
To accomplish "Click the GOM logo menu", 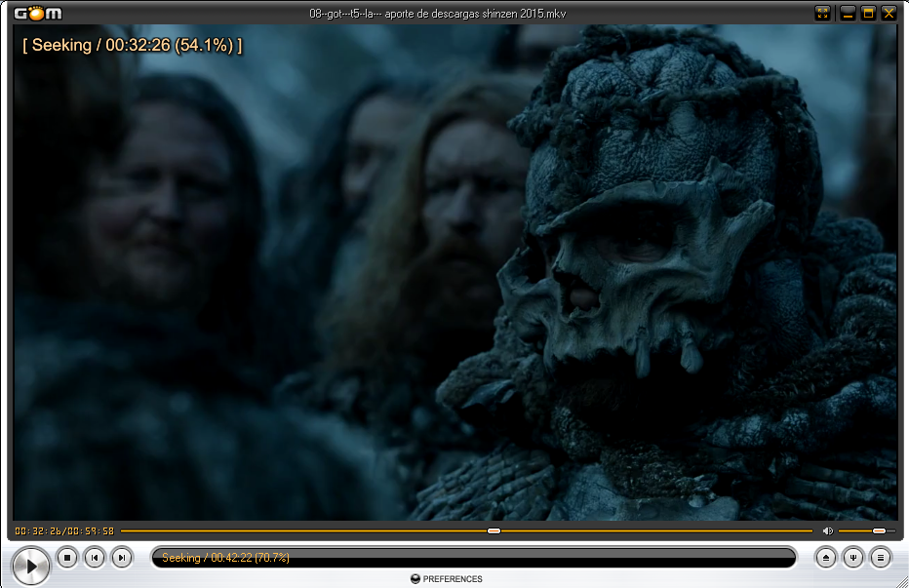I will point(38,13).
